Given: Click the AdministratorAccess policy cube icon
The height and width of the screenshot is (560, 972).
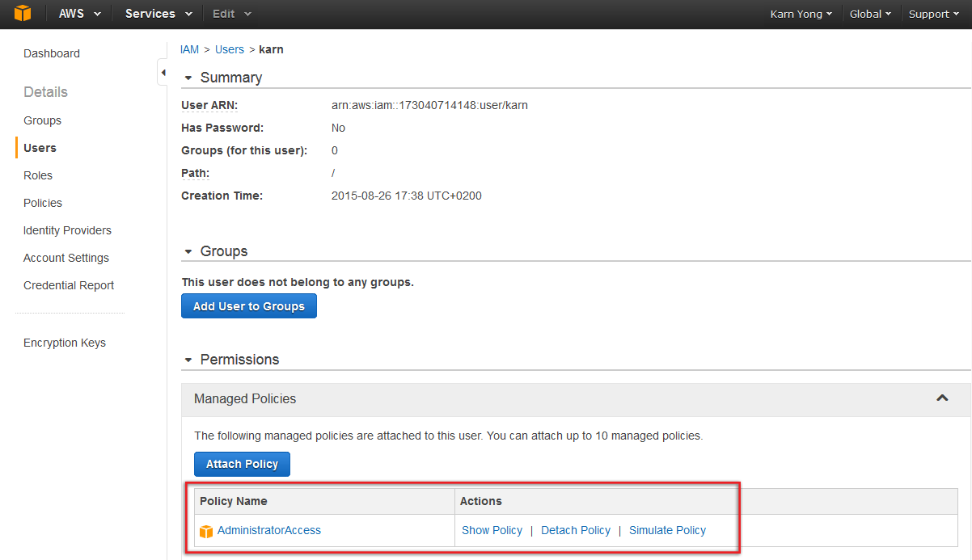Looking at the screenshot, I should click(206, 531).
